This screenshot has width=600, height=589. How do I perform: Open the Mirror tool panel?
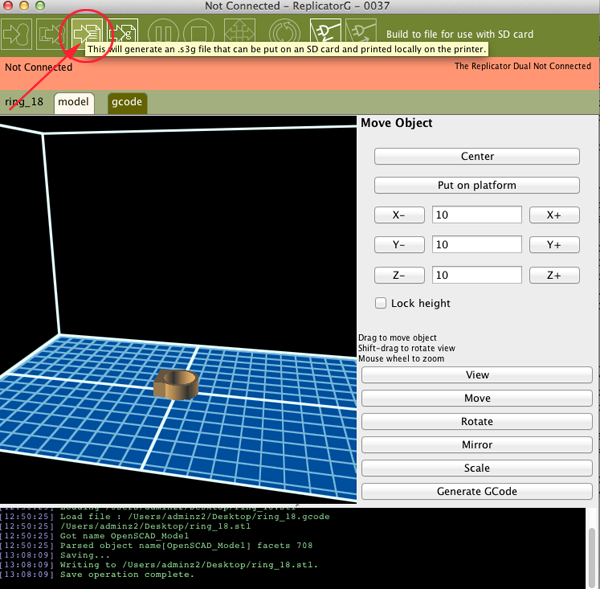click(x=477, y=445)
